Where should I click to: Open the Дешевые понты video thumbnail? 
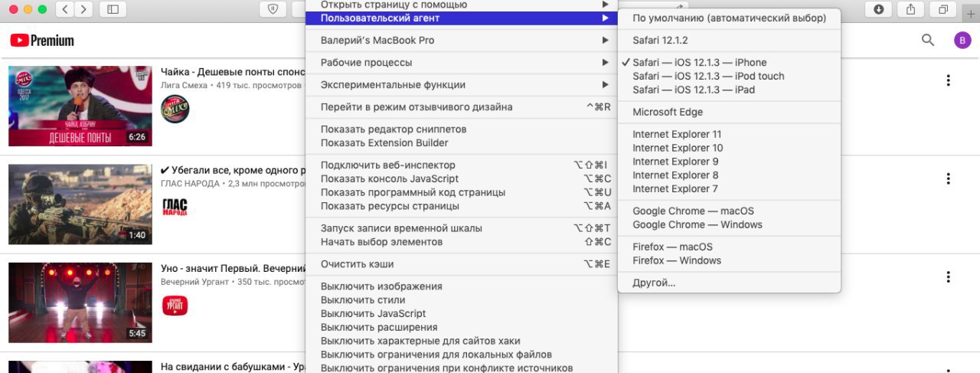click(x=80, y=106)
